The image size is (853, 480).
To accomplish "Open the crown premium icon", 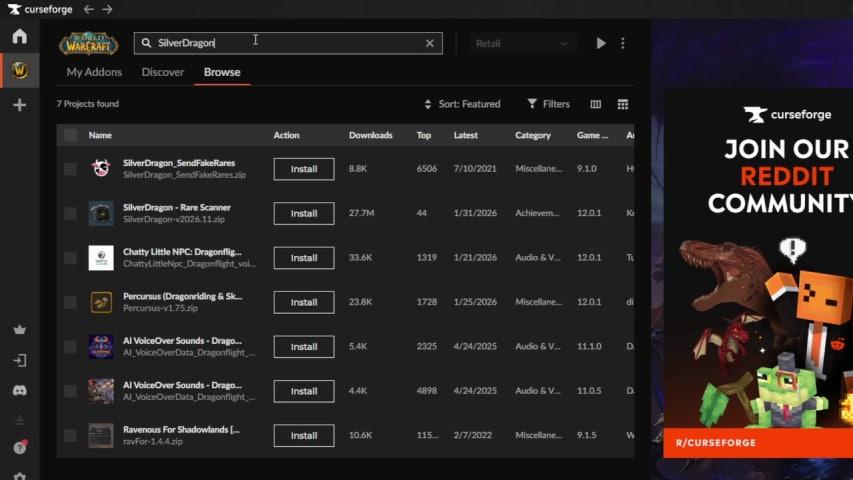I will click(20, 329).
